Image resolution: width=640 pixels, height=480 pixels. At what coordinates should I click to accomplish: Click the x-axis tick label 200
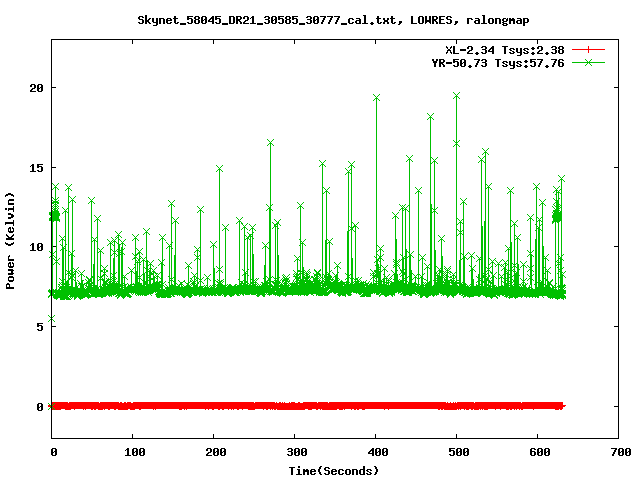click(x=216, y=452)
